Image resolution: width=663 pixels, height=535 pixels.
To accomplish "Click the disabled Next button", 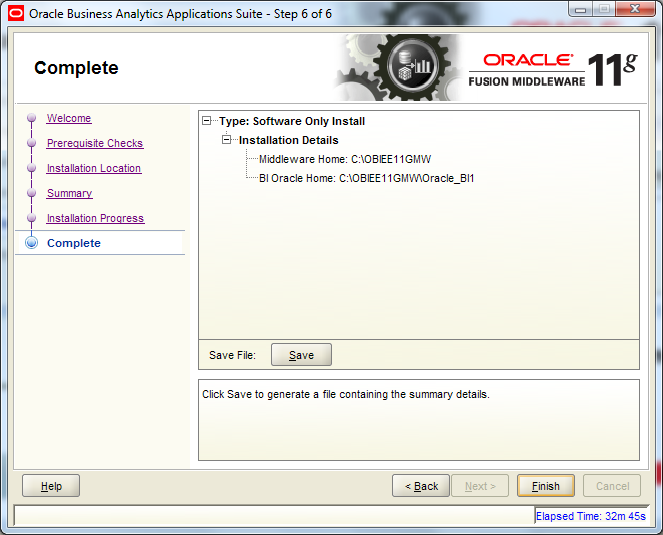I will [480, 486].
